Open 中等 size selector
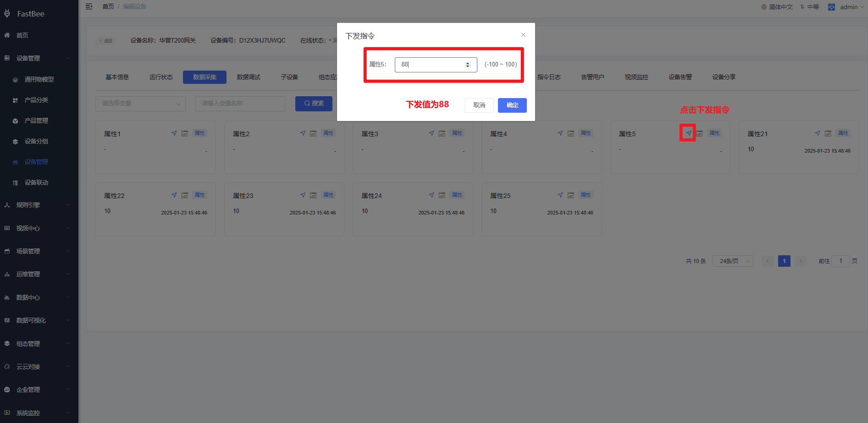The image size is (868, 423). 809,7
